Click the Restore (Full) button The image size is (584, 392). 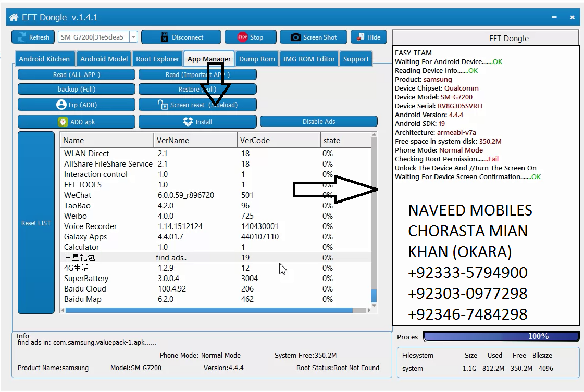(197, 89)
